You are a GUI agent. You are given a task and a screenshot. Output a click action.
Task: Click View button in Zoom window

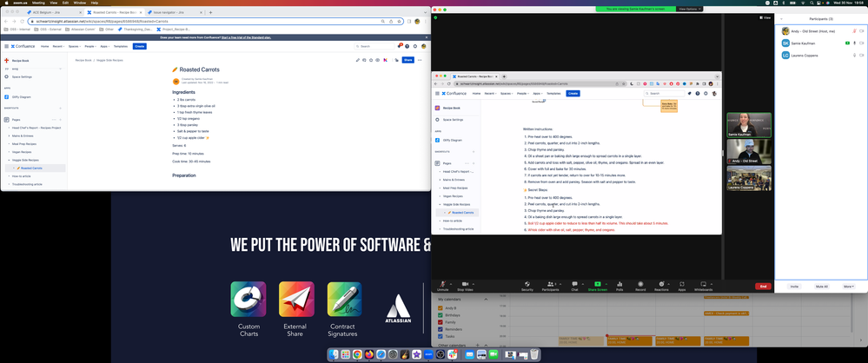(765, 17)
